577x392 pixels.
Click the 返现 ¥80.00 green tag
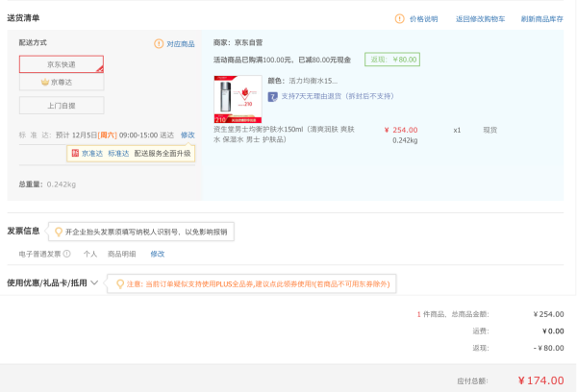(x=392, y=60)
